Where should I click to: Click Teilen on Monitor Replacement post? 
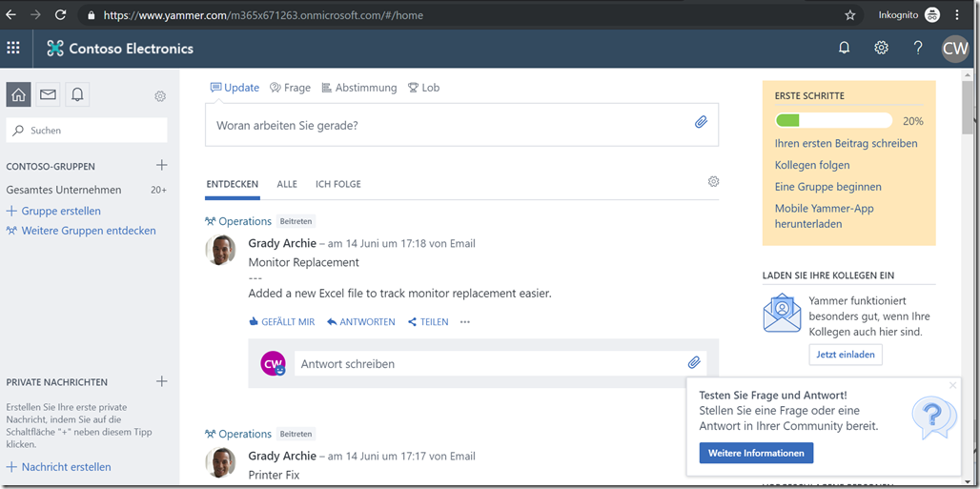(428, 322)
